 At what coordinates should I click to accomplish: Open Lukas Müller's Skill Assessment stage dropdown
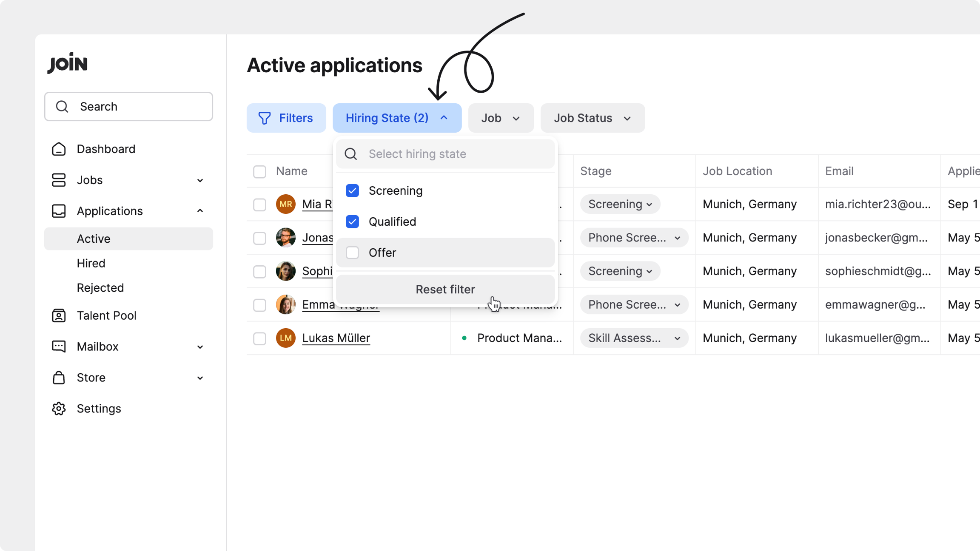[x=634, y=338]
